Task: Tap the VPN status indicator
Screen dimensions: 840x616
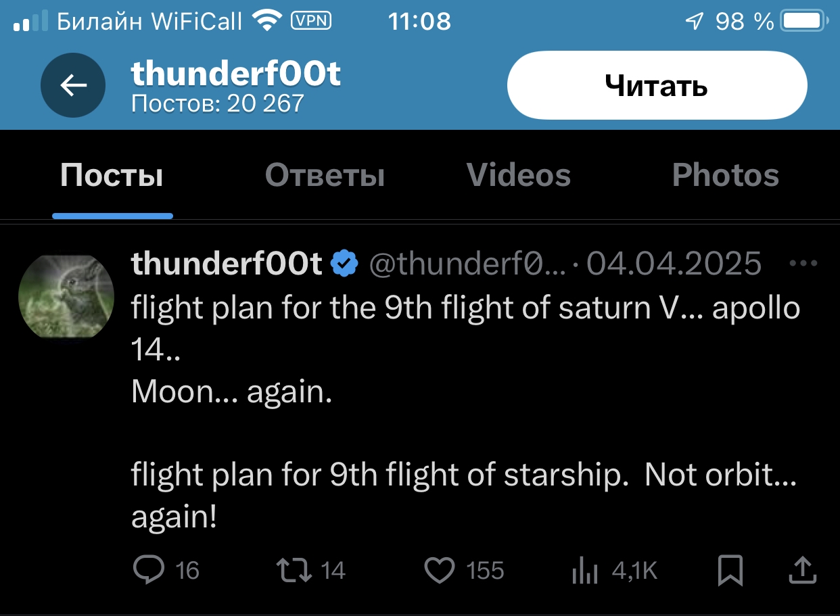Action: (311, 21)
